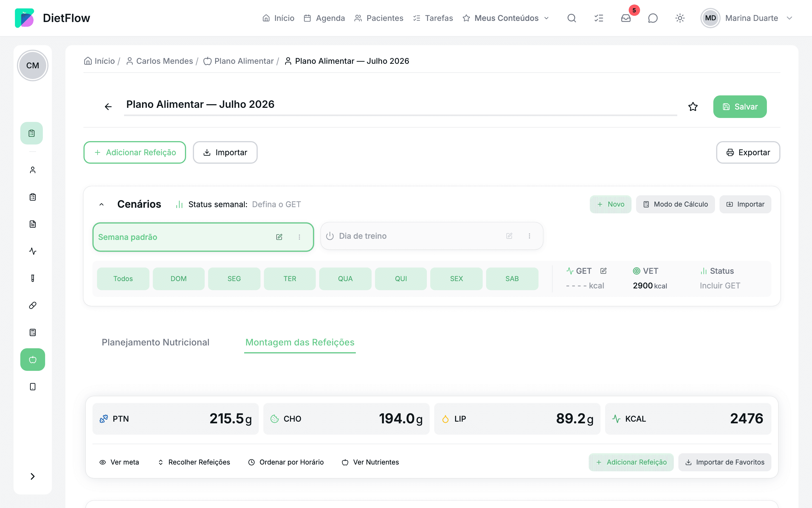Toggle the DOM day chip
Viewport: 812px width, 508px height.
(x=178, y=279)
